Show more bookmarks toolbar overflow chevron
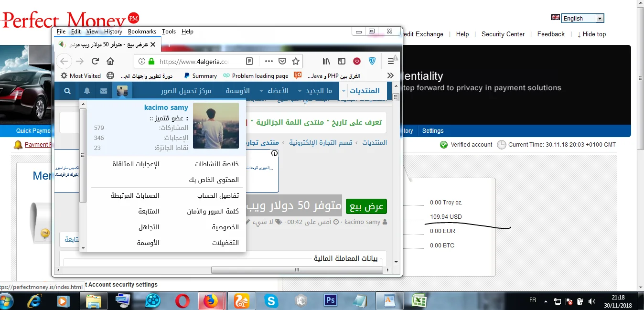 pos(390,75)
